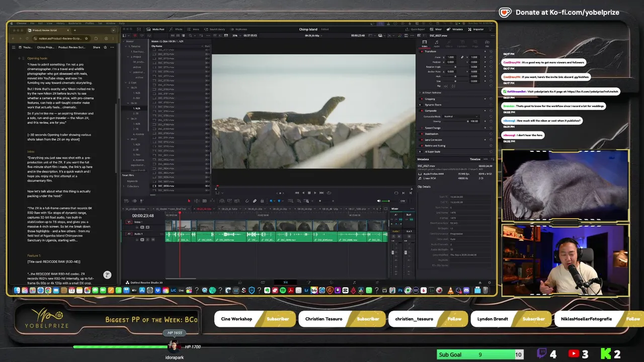Toggle Linked Selection chain icon

(x=255, y=201)
